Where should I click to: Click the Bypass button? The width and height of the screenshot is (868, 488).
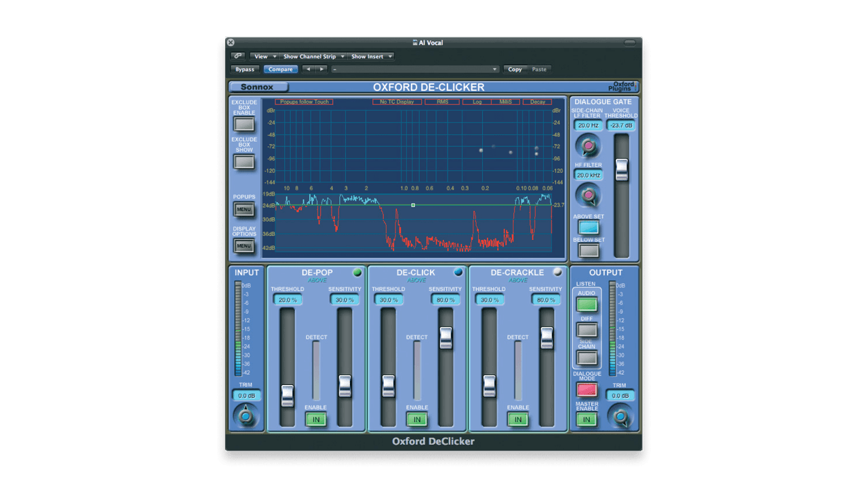coord(244,68)
